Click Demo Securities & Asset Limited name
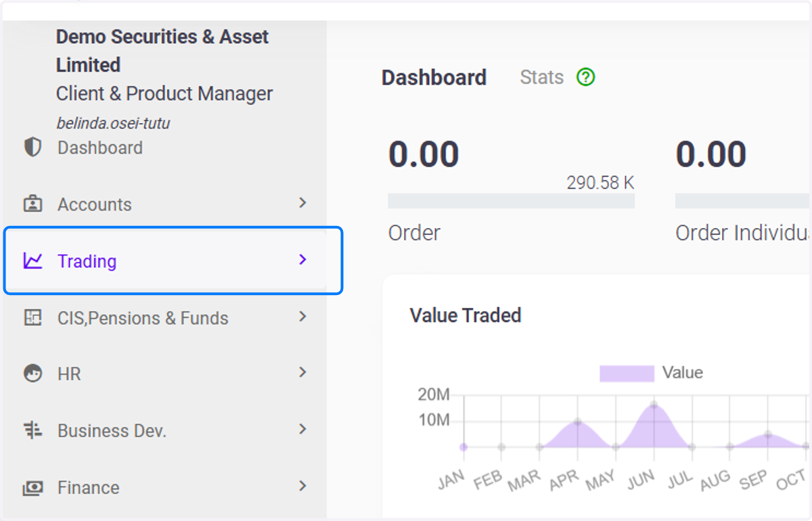 (162, 51)
